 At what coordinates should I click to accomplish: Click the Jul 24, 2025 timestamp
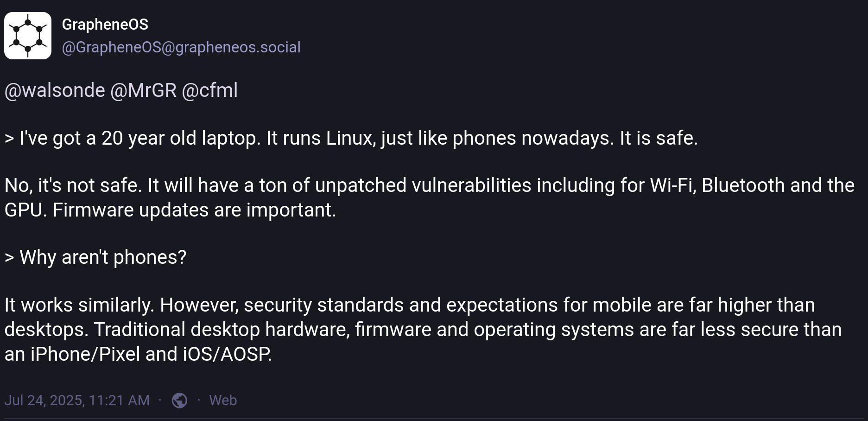point(77,400)
